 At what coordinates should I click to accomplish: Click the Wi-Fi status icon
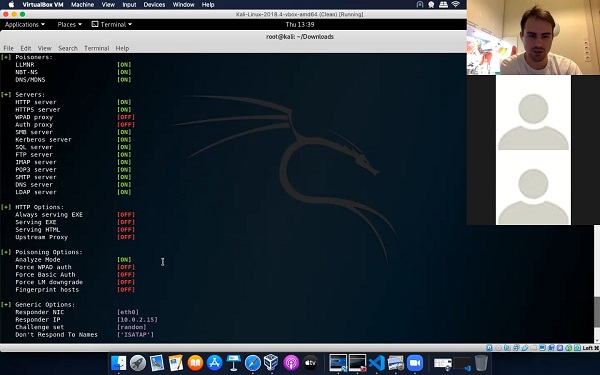[455, 5]
